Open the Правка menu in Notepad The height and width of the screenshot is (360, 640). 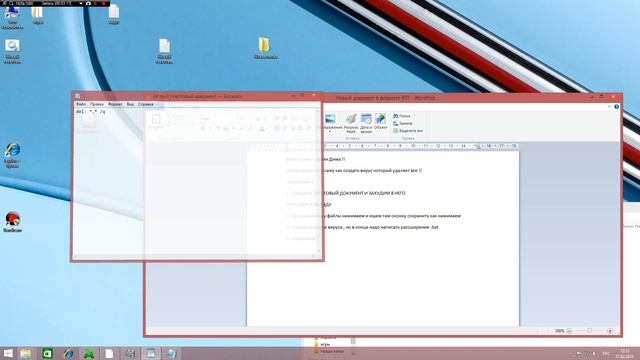point(97,104)
